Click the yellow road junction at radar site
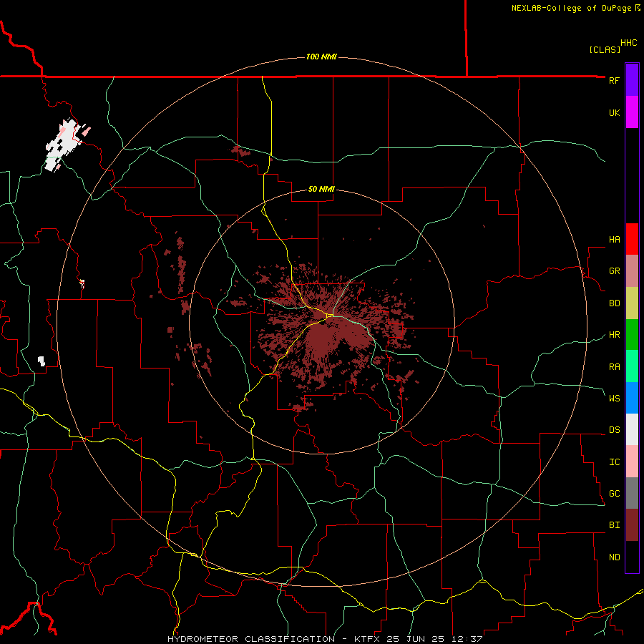Image resolution: width=644 pixels, height=644 pixels. pos(330,316)
